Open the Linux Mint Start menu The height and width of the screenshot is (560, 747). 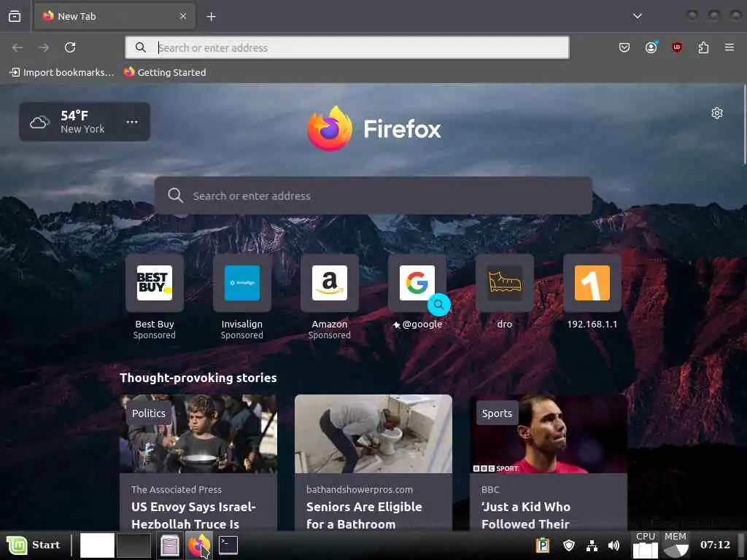pyautogui.click(x=34, y=545)
